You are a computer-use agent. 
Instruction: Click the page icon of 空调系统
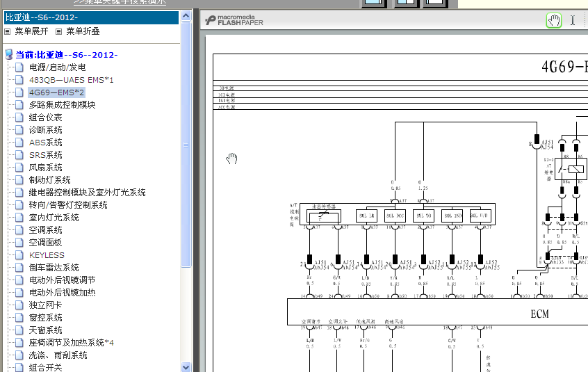[19, 230]
